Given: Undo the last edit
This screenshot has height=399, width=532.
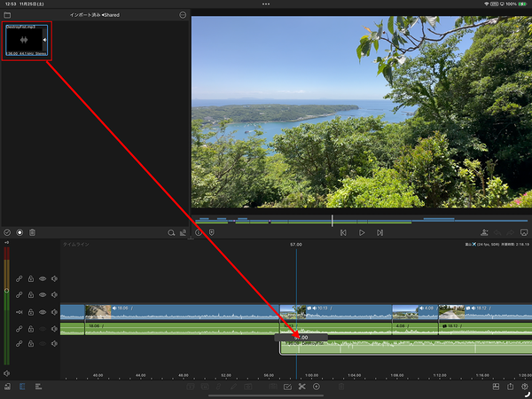Looking at the screenshot, I should (497, 232).
